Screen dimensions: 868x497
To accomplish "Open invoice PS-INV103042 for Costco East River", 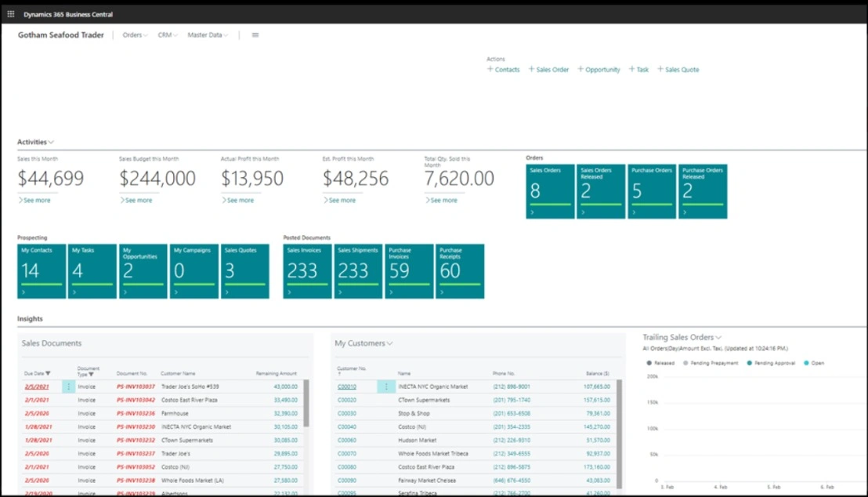I will pos(136,400).
